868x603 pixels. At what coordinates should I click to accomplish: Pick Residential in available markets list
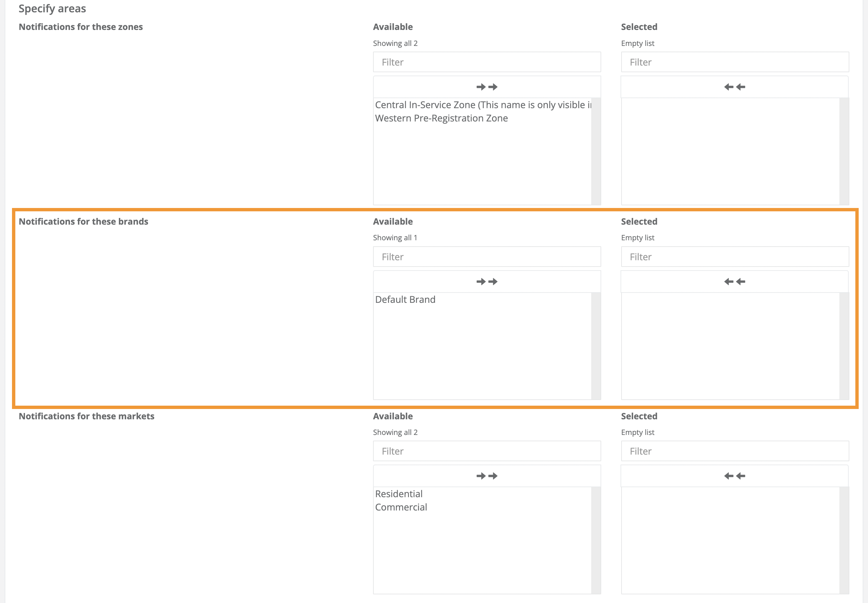[398, 494]
